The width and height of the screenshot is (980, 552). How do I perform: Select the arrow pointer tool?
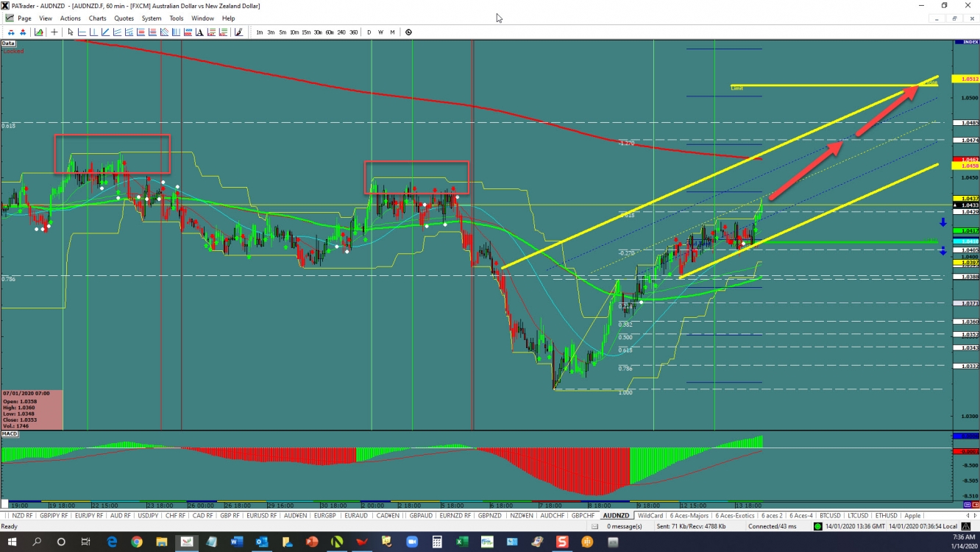(71, 32)
